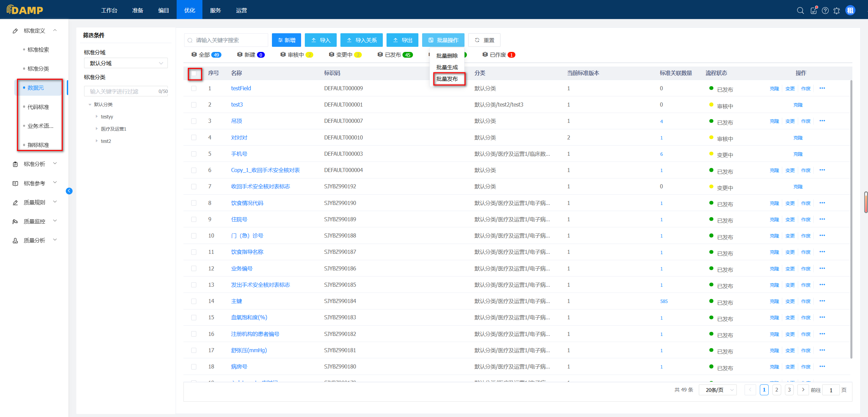Open more actions ellipsis for testField row
The image size is (868, 417).
[x=822, y=88]
